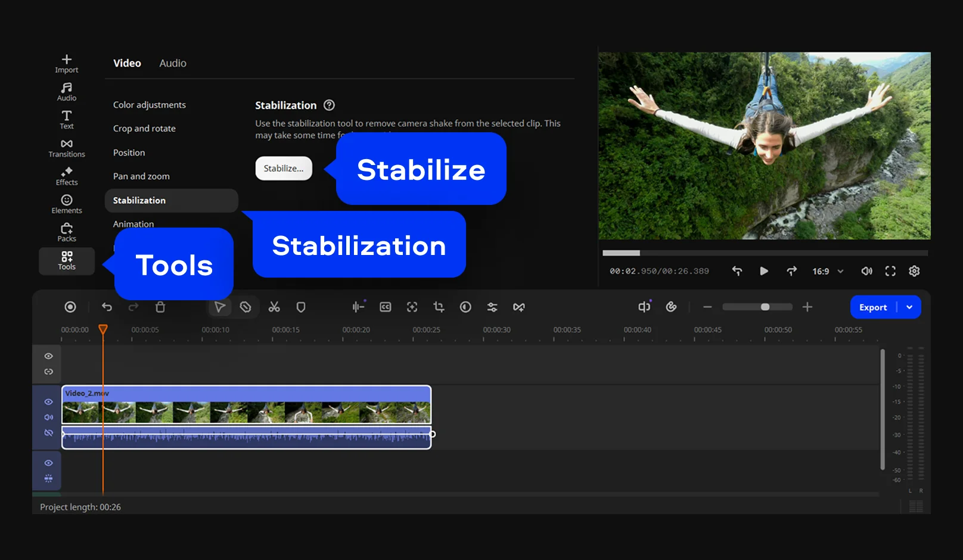Click the record button in toolbar
The height and width of the screenshot is (560, 963).
coord(70,307)
